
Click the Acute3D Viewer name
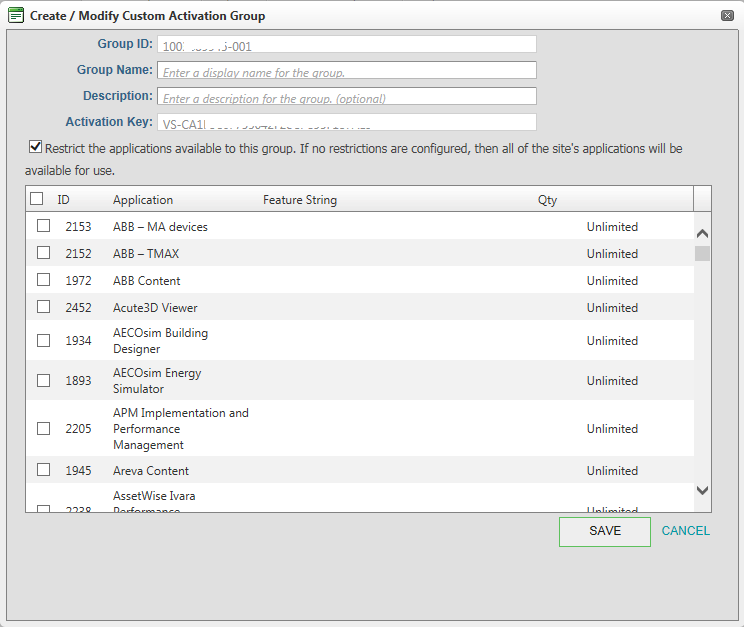155,308
